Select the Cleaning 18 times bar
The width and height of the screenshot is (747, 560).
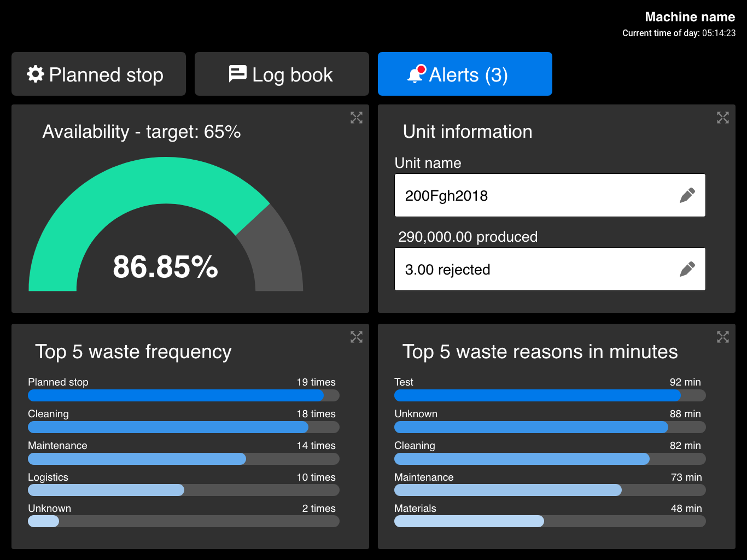(168, 427)
